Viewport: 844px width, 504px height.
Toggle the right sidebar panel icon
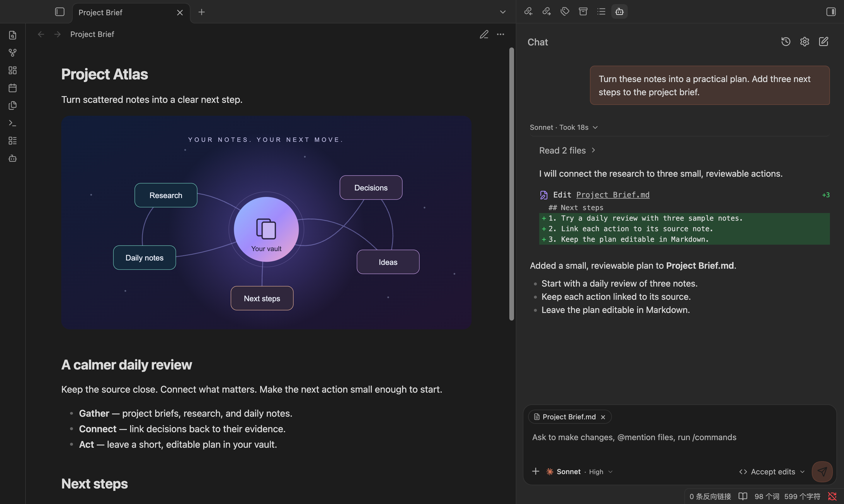(x=831, y=12)
